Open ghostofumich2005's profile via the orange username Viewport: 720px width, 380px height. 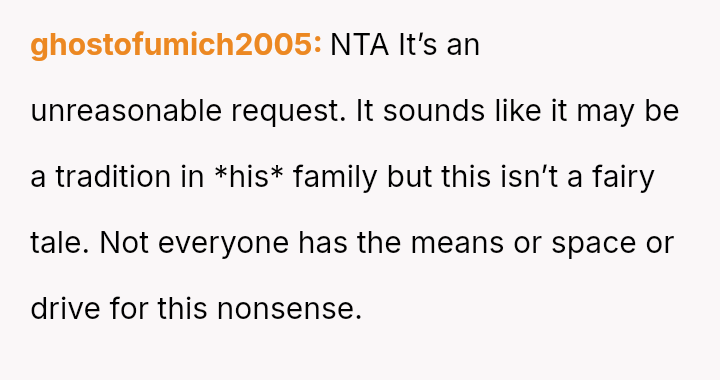coord(176,45)
